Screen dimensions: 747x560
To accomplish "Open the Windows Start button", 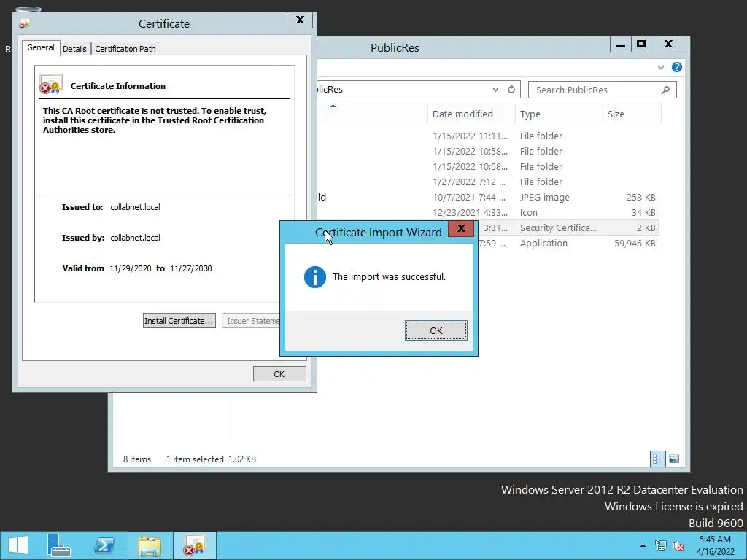I will click(x=18, y=545).
